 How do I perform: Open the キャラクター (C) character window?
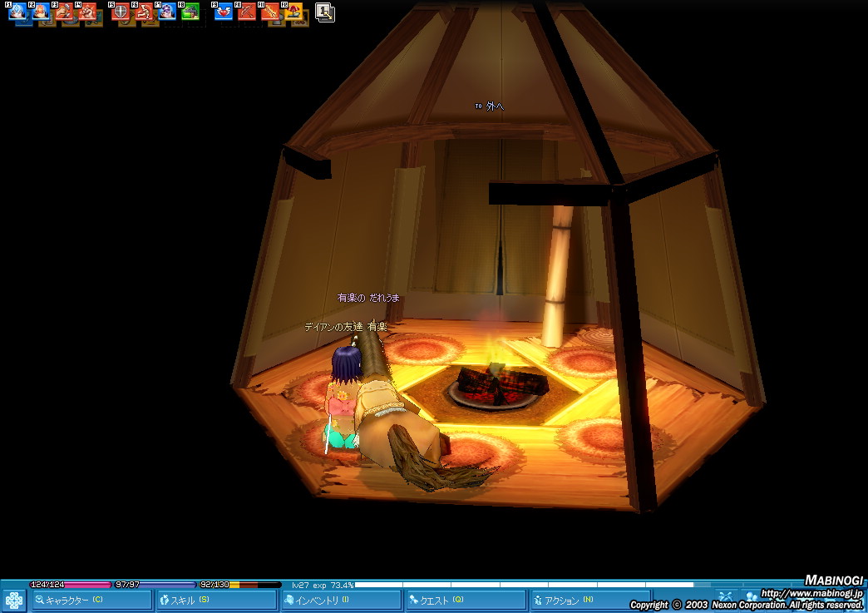click(x=92, y=600)
